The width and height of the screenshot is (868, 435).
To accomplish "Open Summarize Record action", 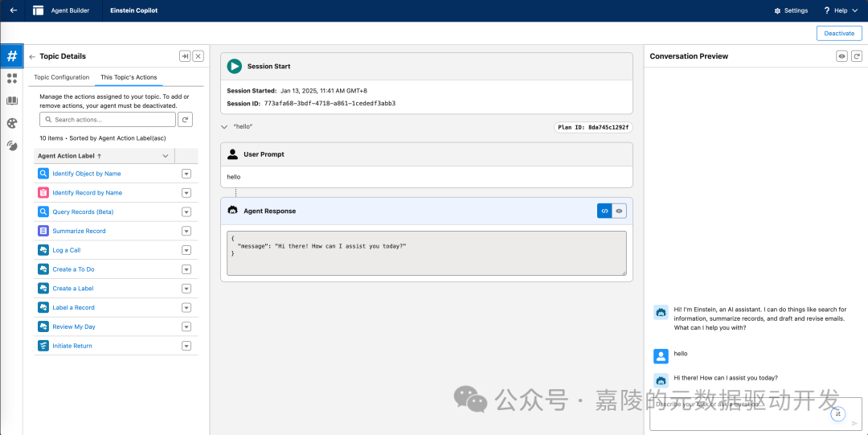I will click(x=79, y=231).
